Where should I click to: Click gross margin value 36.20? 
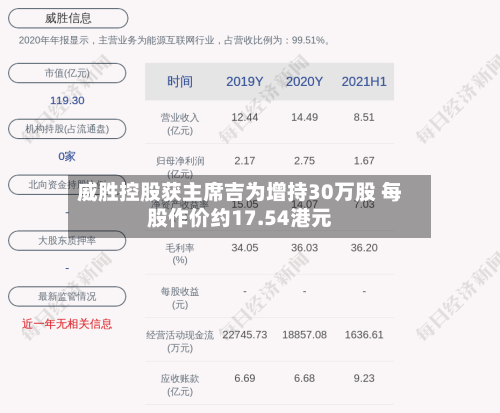tap(364, 248)
